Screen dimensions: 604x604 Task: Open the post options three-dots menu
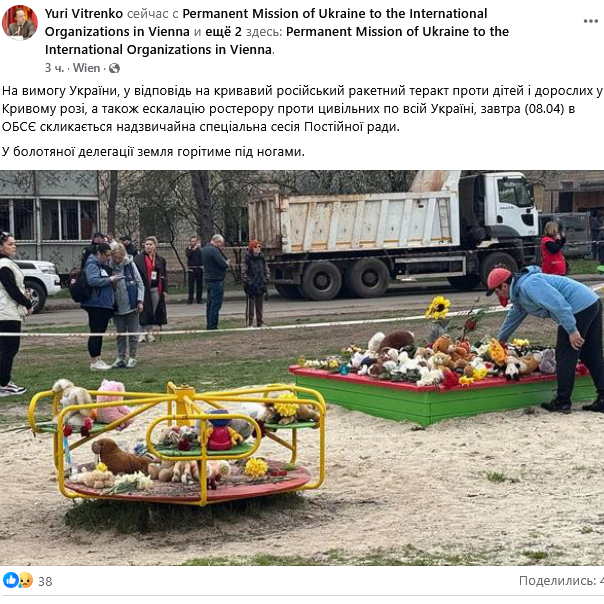[590, 21]
